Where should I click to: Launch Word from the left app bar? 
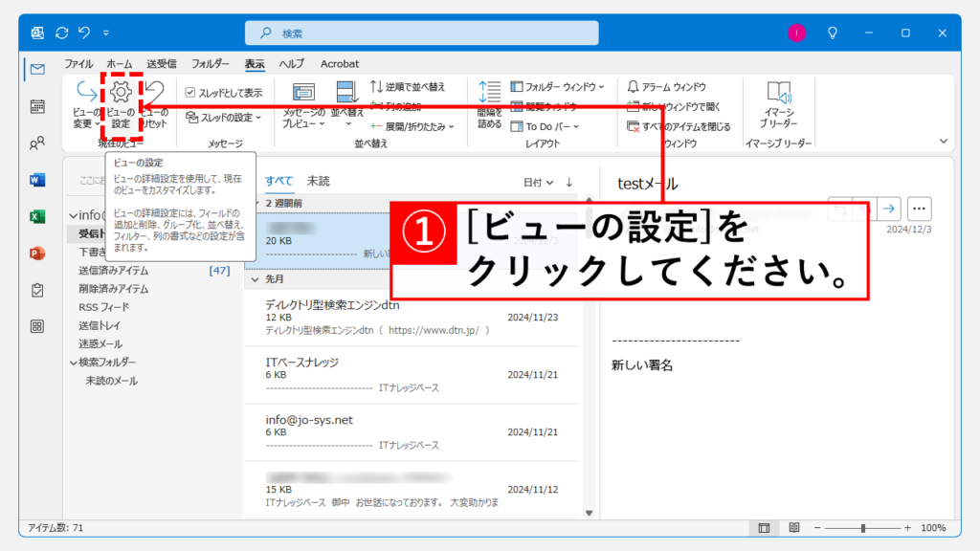37,180
